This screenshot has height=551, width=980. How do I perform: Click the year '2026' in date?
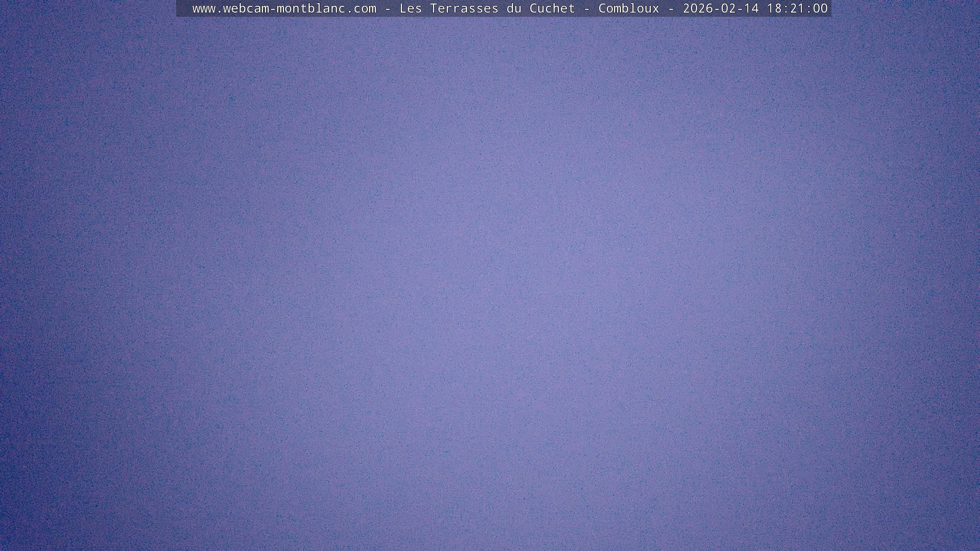(698, 8)
